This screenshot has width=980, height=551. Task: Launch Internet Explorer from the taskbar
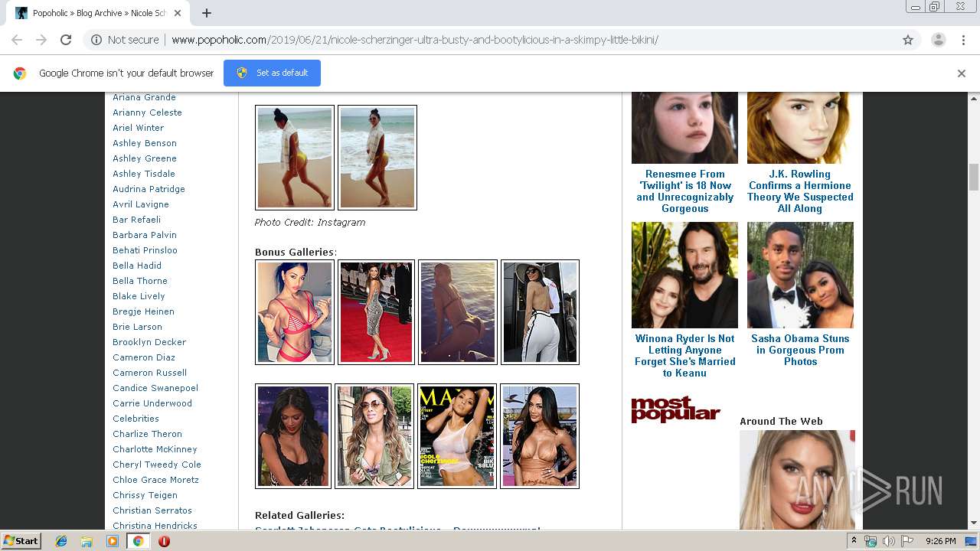click(x=61, y=541)
